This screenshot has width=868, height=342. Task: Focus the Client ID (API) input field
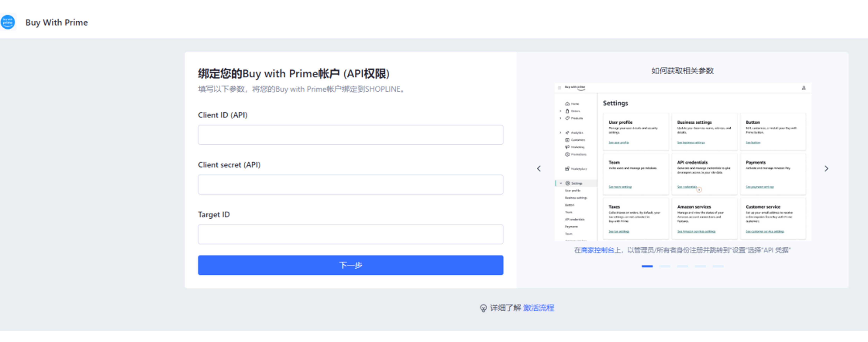pyautogui.click(x=350, y=135)
